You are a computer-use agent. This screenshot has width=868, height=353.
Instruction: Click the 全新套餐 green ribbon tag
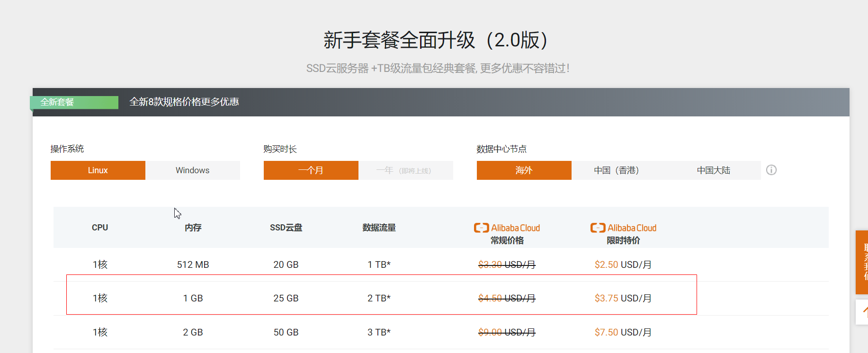point(74,102)
